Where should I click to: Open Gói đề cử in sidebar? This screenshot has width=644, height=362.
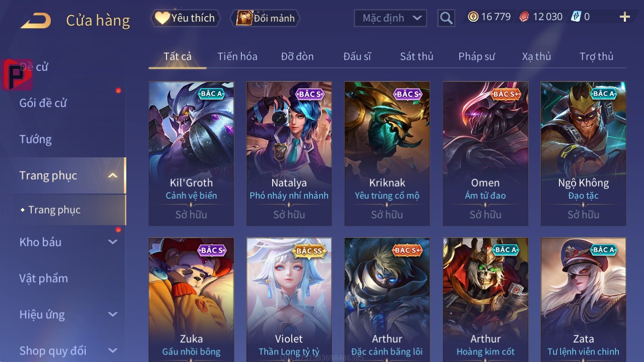click(43, 103)
